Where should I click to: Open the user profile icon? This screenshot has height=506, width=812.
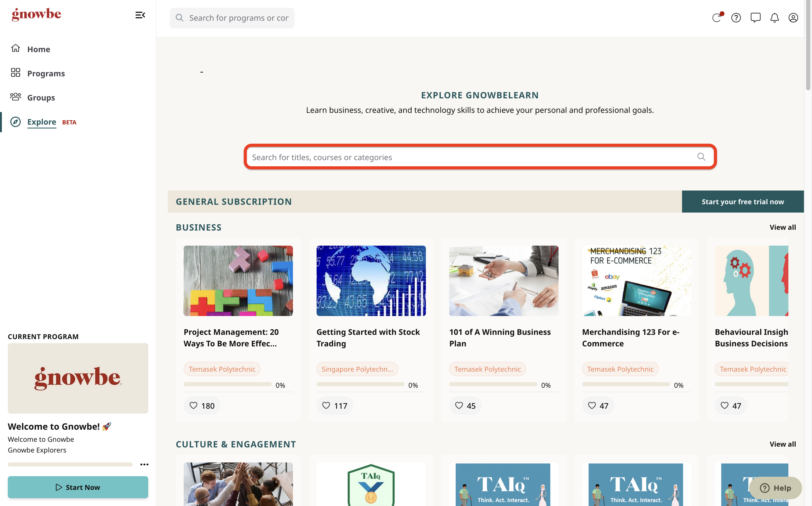click(x=793, y=18)
